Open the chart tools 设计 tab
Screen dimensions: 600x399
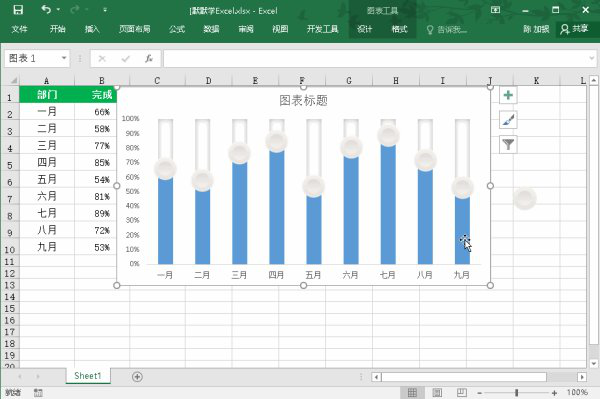click(x=364, y=29)
